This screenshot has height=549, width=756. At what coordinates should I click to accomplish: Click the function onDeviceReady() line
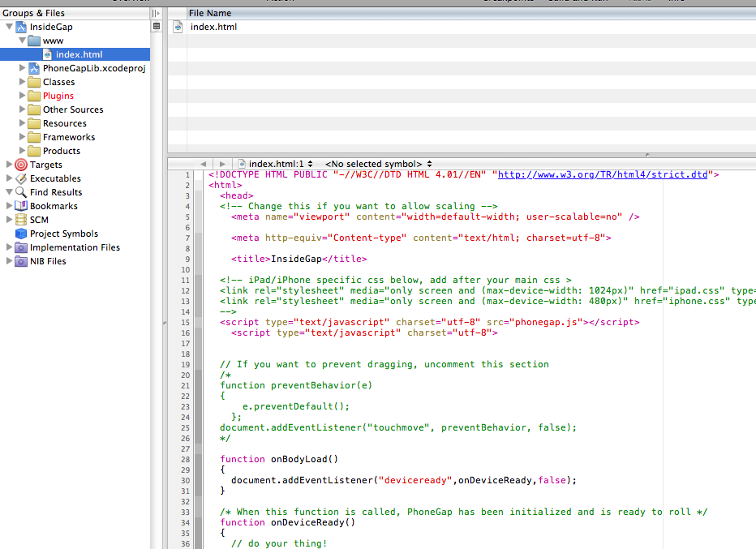click(x=288, y=522)
